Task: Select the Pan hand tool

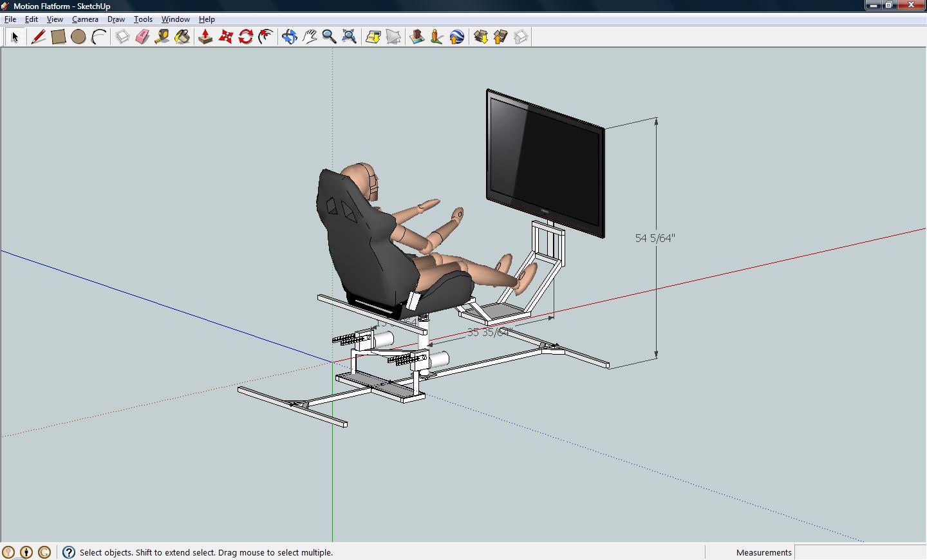Action: (x=310, y=37)
